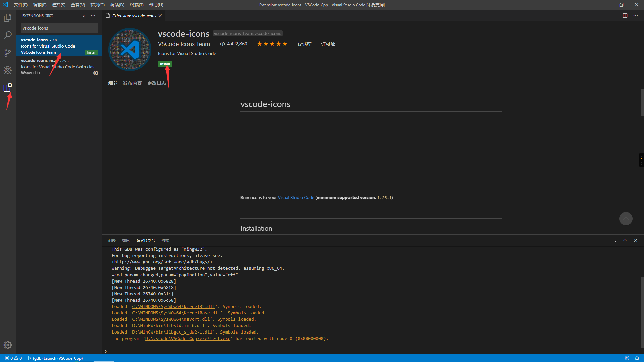Follow the Visual Studio Code hyperlink

296,198
